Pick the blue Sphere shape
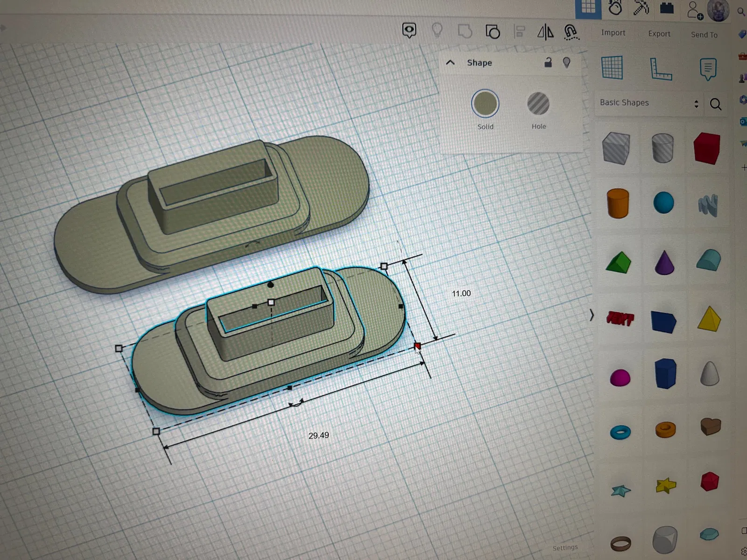Screen dimensions: 747x560 (x=663, y=203)
